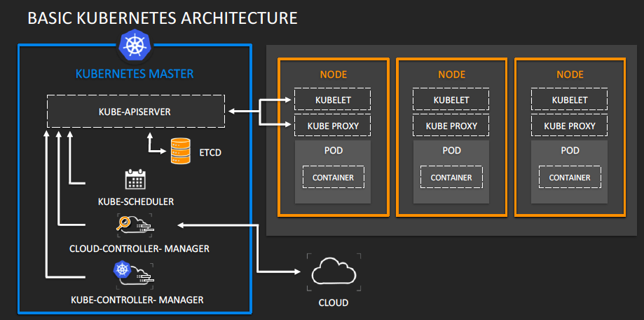Image resolution: width=644 pixels, height=320 pixels.
Task: Click the 'BASIC KUBERNETES ARCHITECTURE' title
Action: pyautogui.click(x=163, y=18)
